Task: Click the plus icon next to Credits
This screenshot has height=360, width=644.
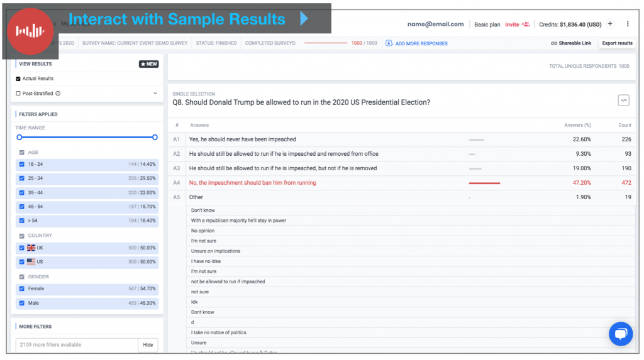Action: click(610, 24)
